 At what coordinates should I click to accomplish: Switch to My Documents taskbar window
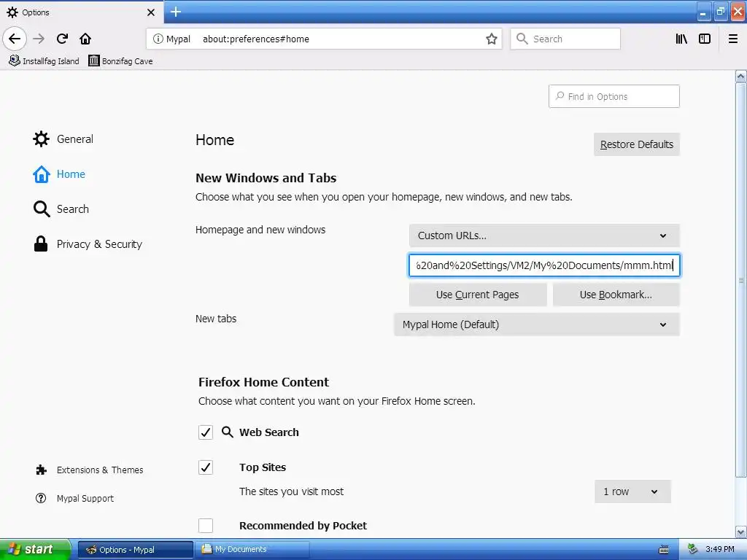click(x=253, y=550)
